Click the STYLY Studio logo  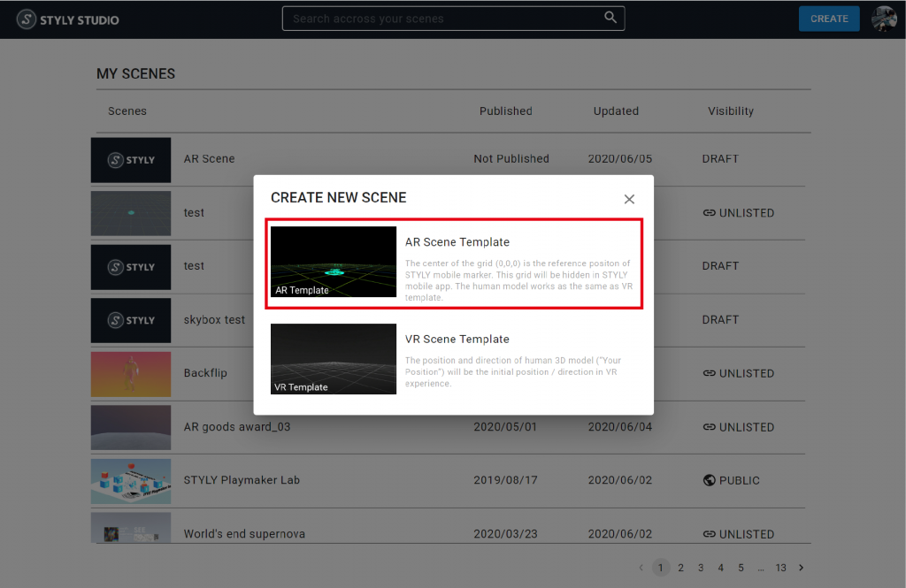coord(67,19)
